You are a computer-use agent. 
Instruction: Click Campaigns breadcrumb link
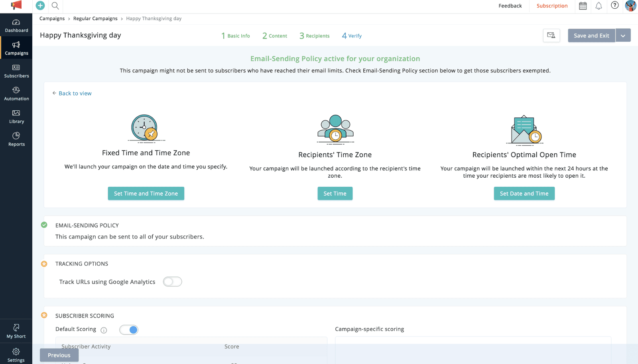tap(52, 19)
